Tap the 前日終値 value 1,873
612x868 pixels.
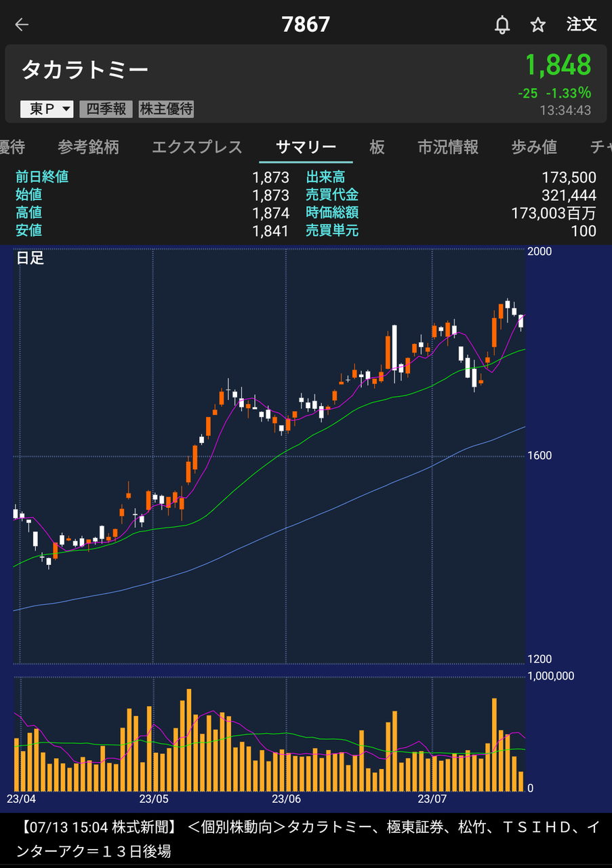click(270, 178)
